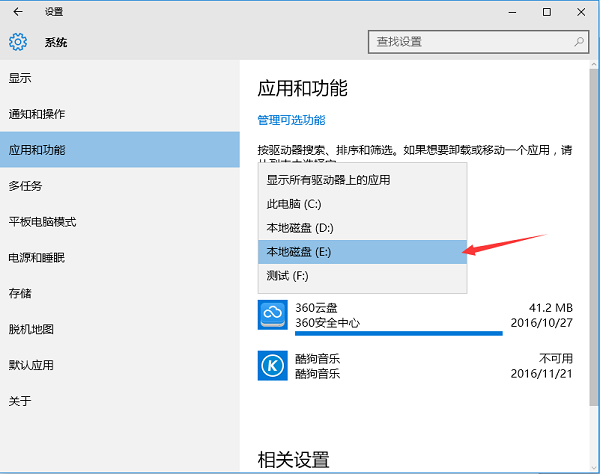Click the 管理可选功能 link
The image size is (600, 474).
pyautogui.click(x=291, y=120)
